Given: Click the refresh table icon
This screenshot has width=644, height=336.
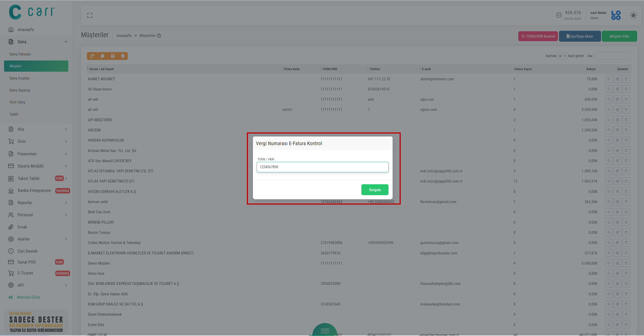Looking at the screenshot, I should [x=92, y=56].
